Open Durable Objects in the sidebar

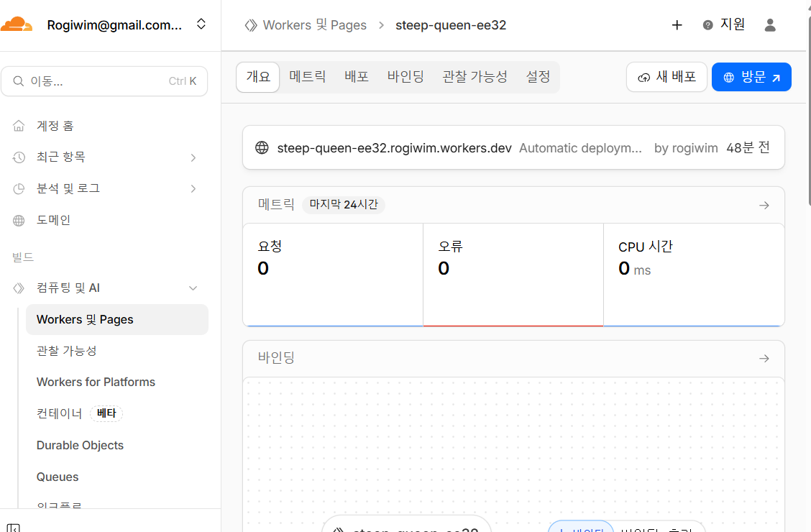tap(80, 445)
